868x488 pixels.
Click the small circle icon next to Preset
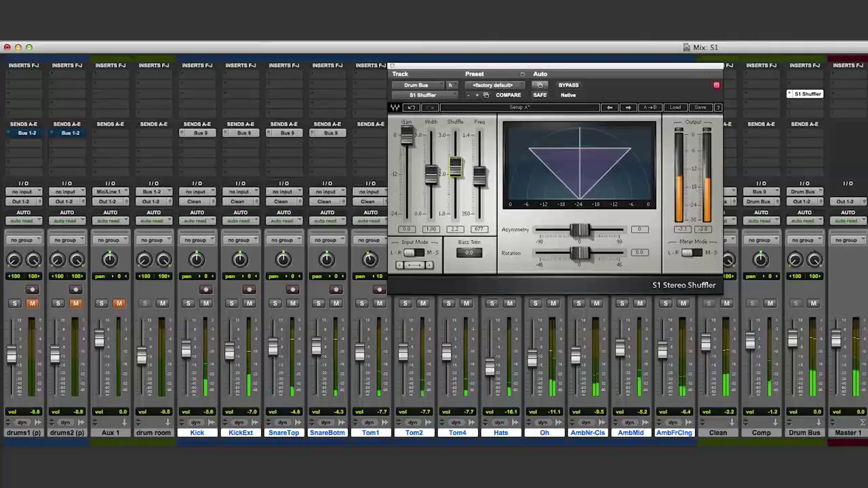pyautogui.click(x=522, y=75)
